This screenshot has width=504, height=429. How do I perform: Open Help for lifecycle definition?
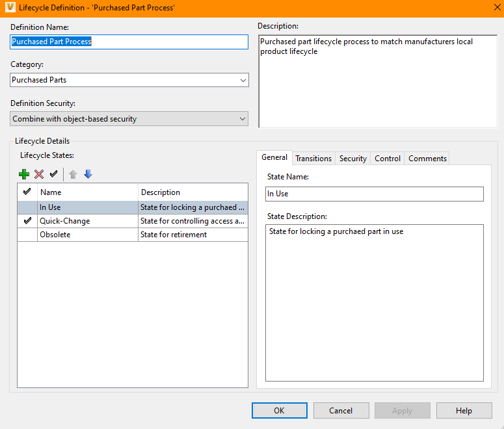[464, 410]
